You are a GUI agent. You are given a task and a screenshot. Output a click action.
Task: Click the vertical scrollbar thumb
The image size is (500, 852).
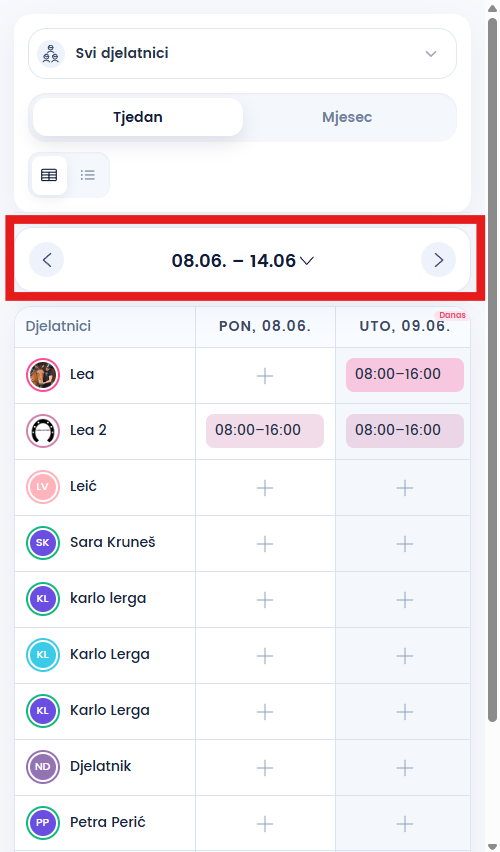click(492, 369)
